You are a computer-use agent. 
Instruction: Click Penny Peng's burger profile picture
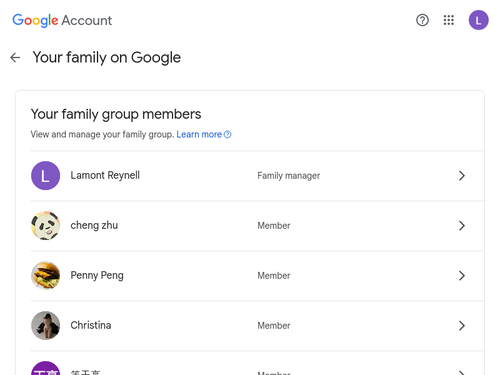click(45, 276)
